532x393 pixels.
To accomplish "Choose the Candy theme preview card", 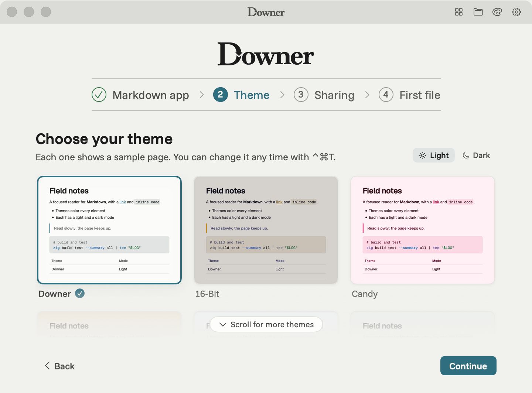I will point(423,230).
